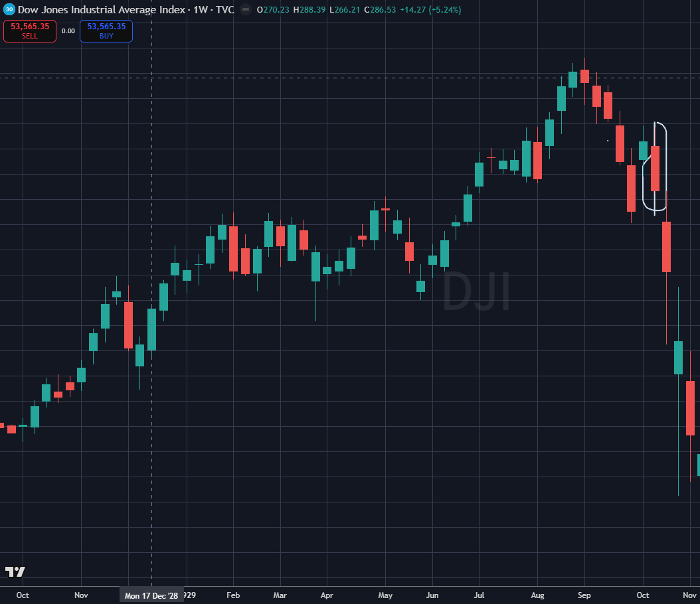Click the Oct label on the time axis's right end

[x=643, y=595]
